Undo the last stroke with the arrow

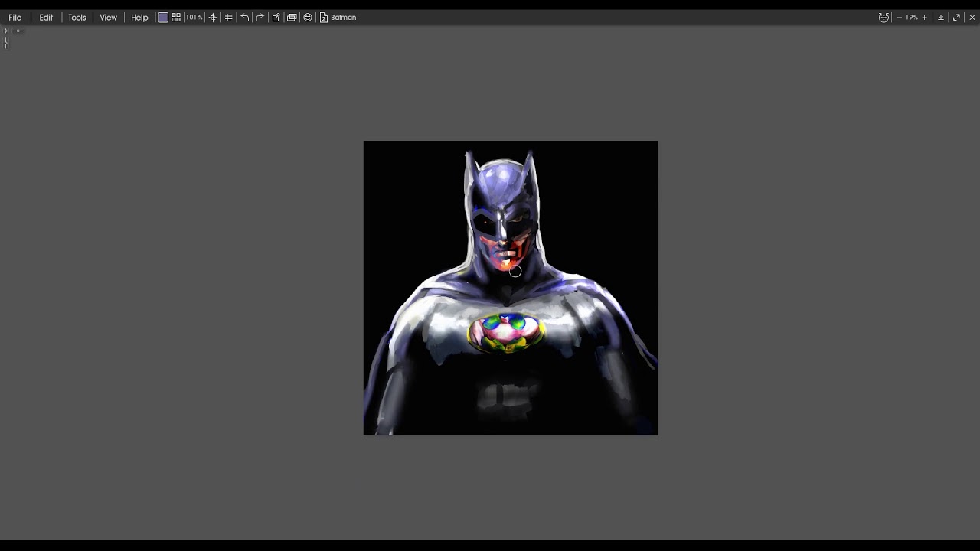(x=244, y=17)
